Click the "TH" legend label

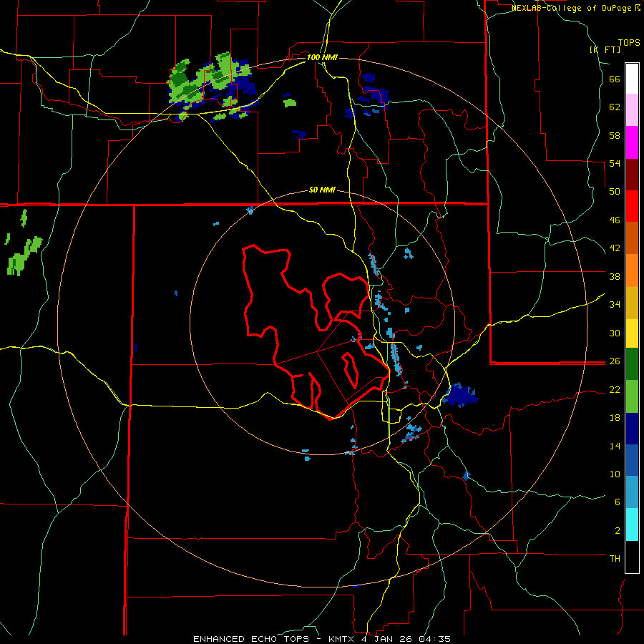[615, 559]
